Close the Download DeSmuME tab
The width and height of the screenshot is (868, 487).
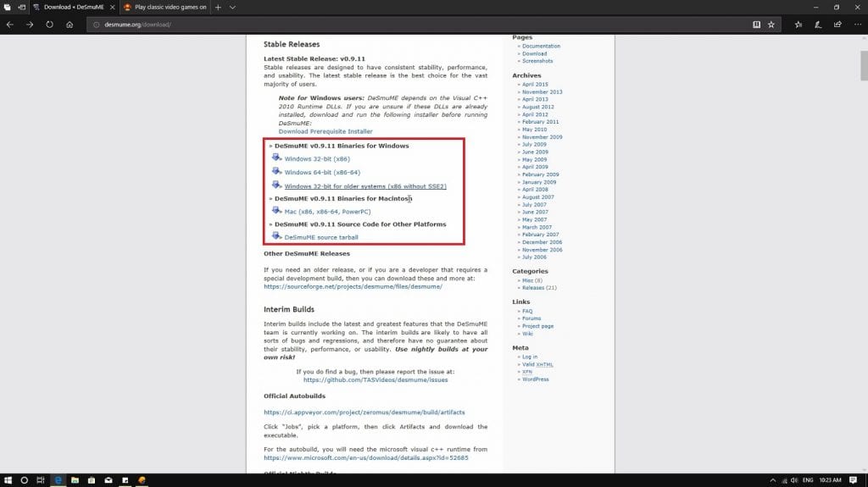pos(113,7)
